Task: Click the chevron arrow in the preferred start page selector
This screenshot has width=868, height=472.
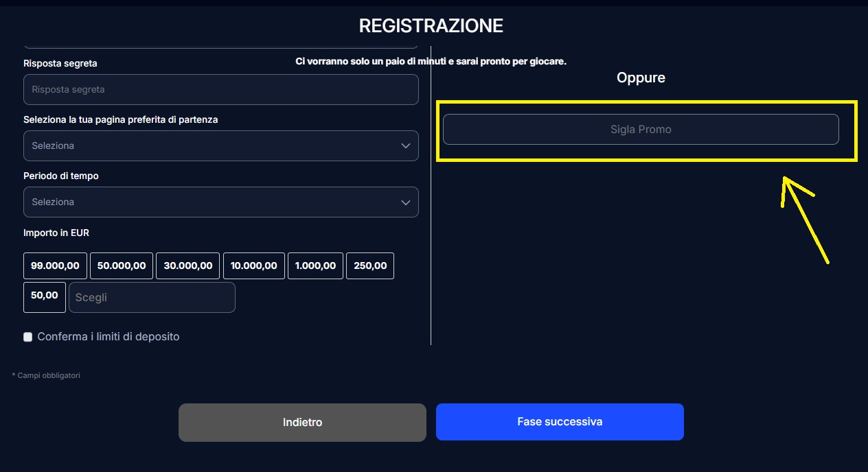Action: coord(405,146)
